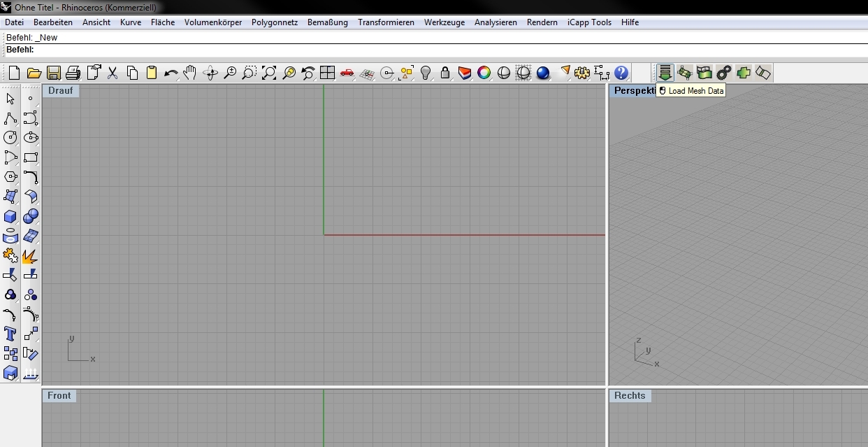Activate the Explode tool
Image resolution: width=868 pixels, height=447 pixels.
tap(30, 256)
